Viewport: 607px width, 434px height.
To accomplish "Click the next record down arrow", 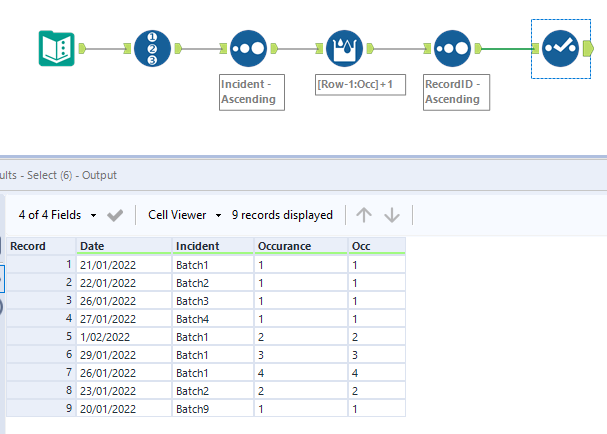I will 392,215.
